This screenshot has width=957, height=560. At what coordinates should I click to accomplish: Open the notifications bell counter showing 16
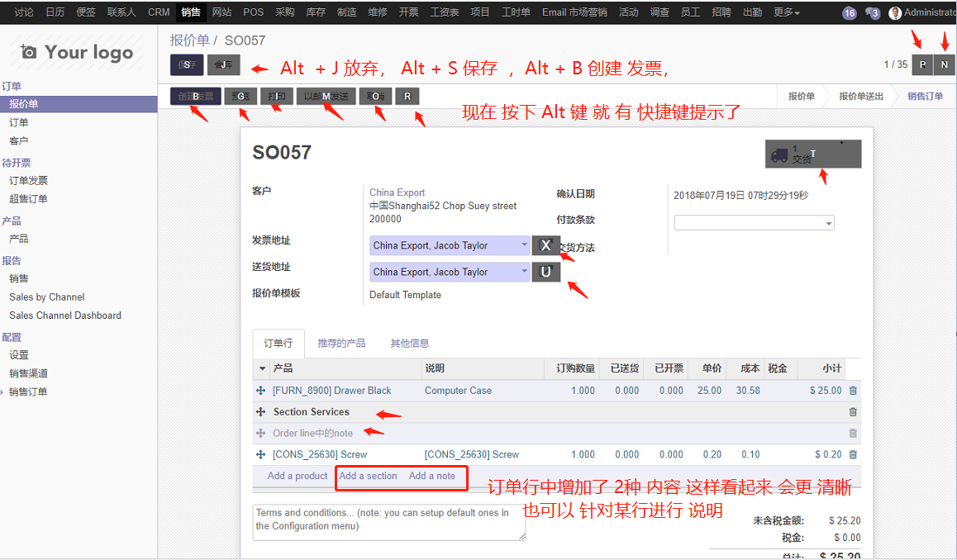pos(849,13)
